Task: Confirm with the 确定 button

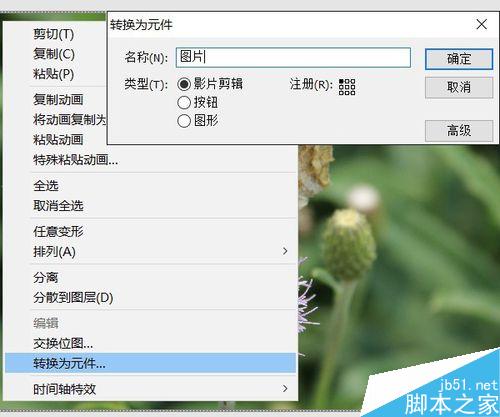Action: click(459, 59)
